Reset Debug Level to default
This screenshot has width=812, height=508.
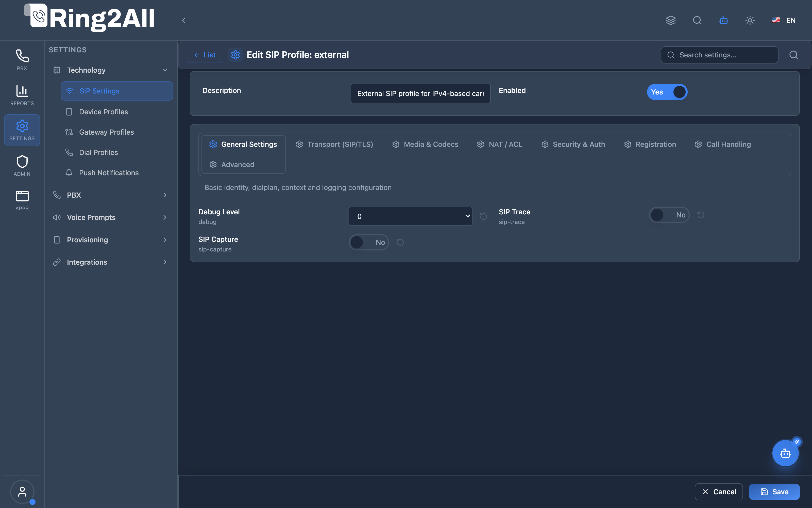coord(483,216)
